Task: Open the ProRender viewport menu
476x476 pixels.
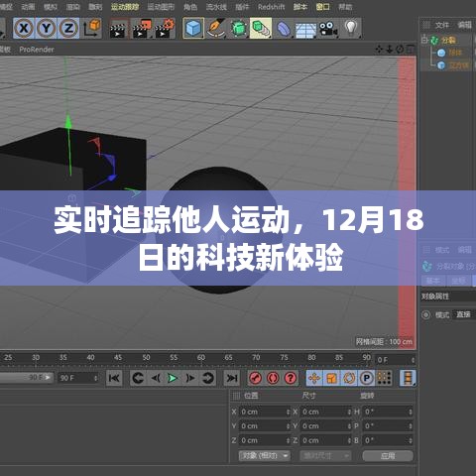Action: coord(37,50)
